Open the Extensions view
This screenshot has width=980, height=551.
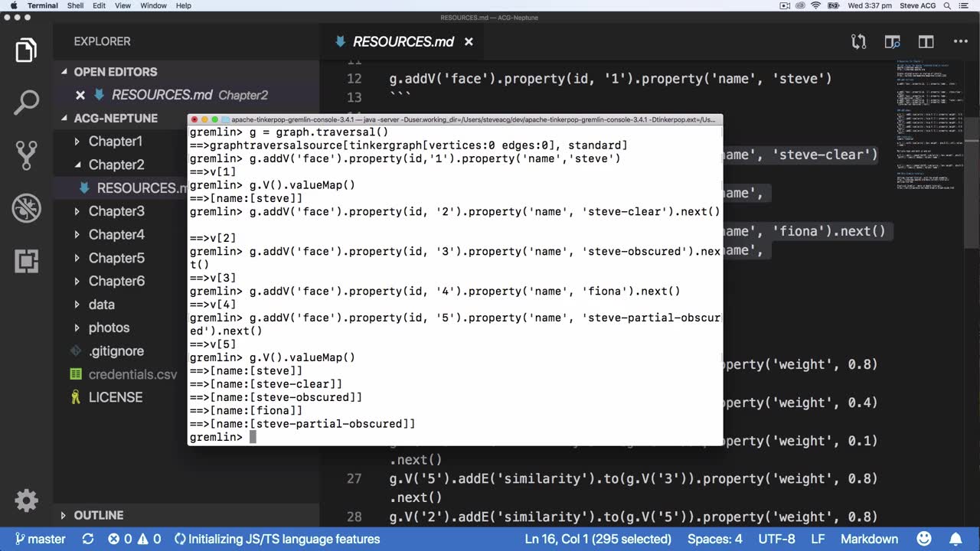tap(26, 261)
